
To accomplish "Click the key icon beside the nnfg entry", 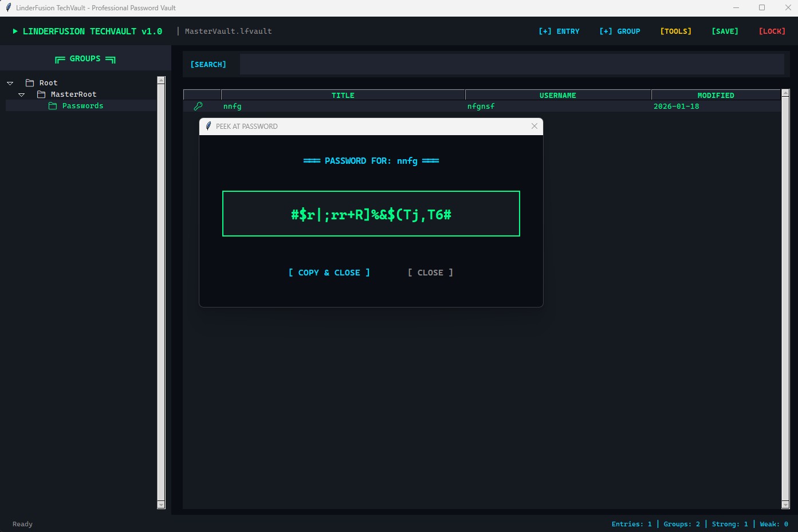I will pos(198,106).
